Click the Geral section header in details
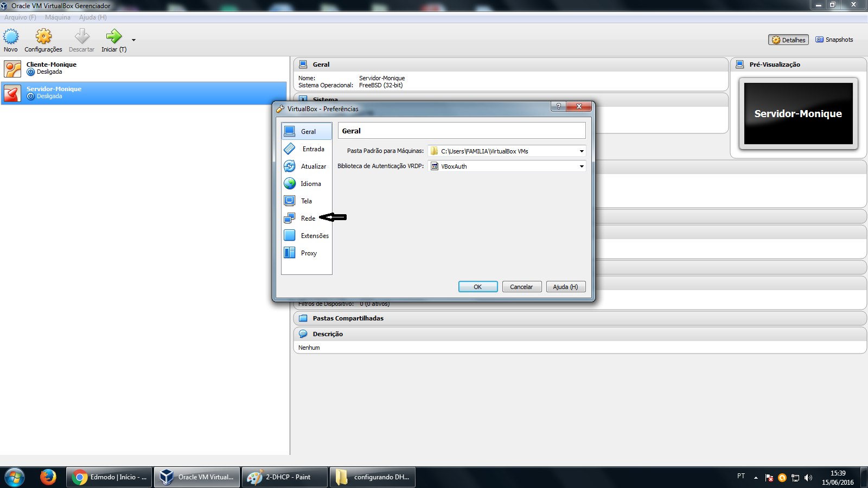The height and width of the screenshot is (488, 868). [x=511, y=65]
